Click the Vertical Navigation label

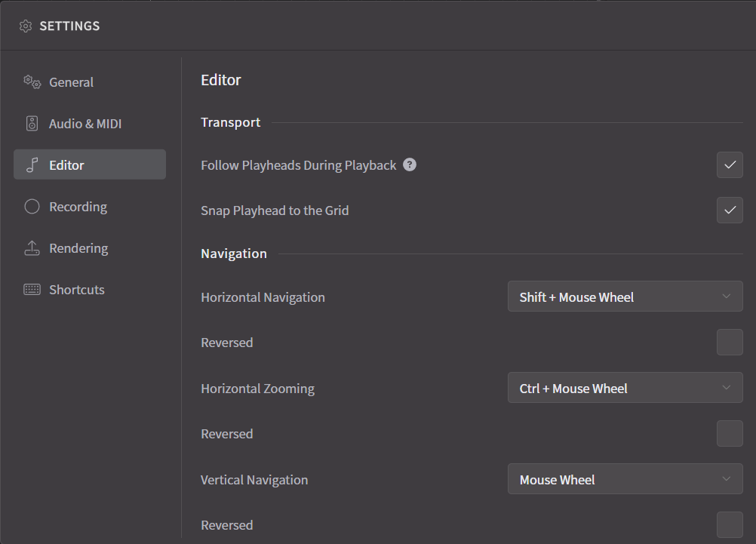pyautogui.click(x=254, y=480)
